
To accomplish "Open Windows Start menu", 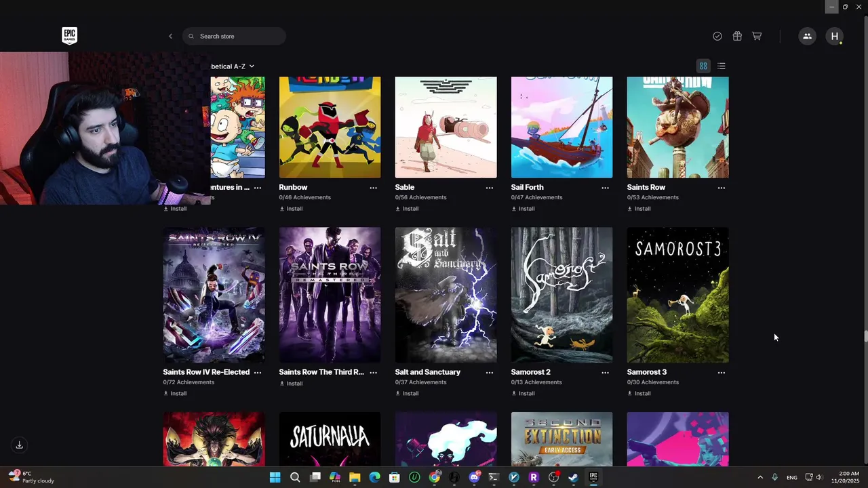I will point(275,477).
